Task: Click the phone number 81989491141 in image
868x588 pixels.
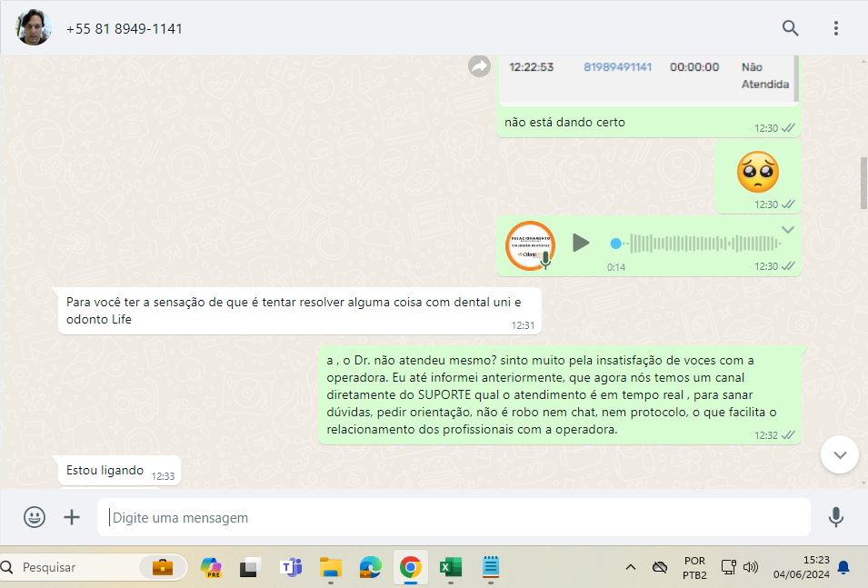Action: (x=617, y=67)
